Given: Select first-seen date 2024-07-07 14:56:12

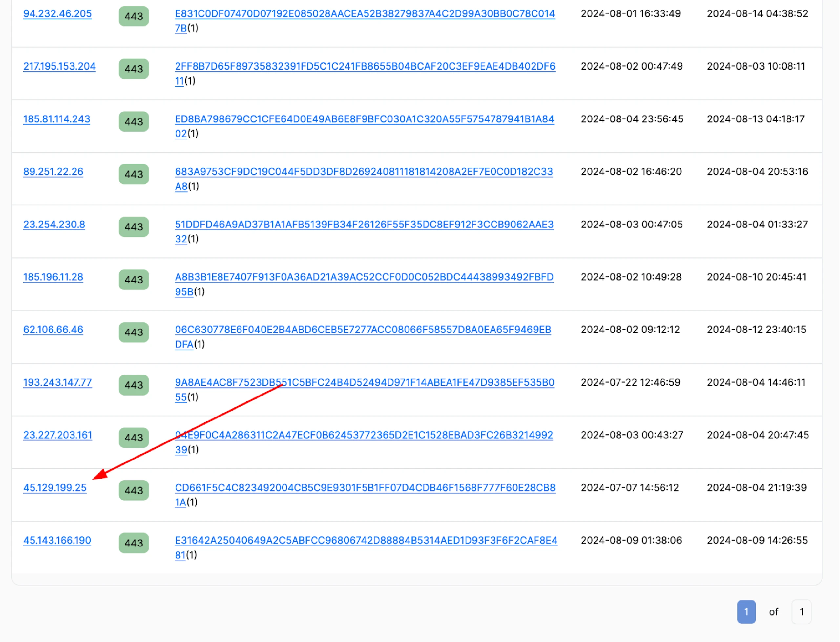Looking at the screenshot, I should pos(630,488).
